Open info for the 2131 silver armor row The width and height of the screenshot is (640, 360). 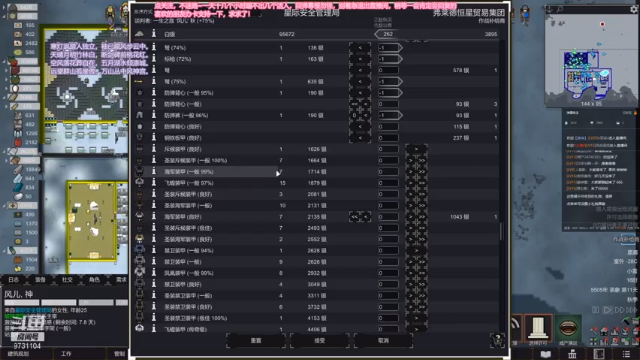click(x=154, y=205)
